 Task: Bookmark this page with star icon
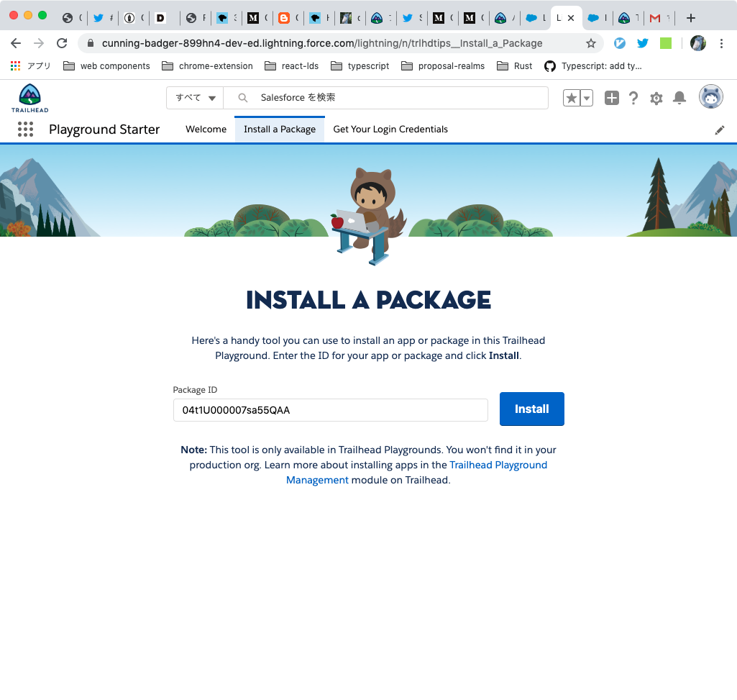[591, 43]
